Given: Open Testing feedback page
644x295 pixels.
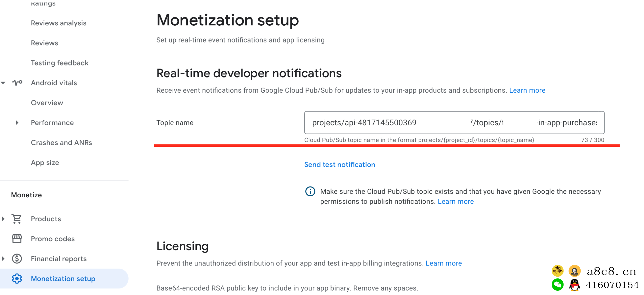Looking at the screenshot, I should tap(60, 63).
